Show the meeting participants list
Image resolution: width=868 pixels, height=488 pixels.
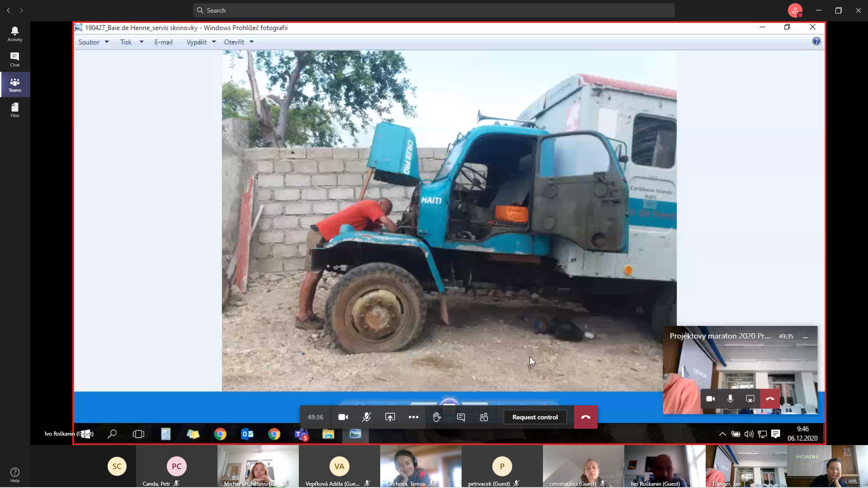(484, 417)
